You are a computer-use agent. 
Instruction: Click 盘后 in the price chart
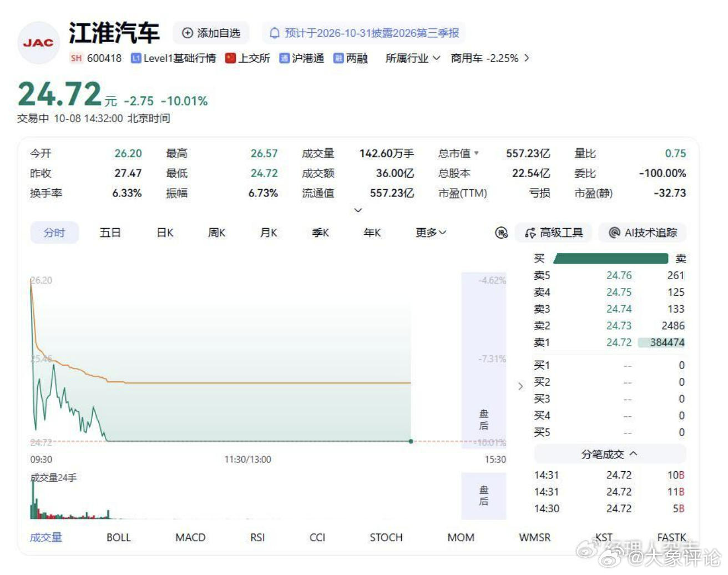click(484, 420)
